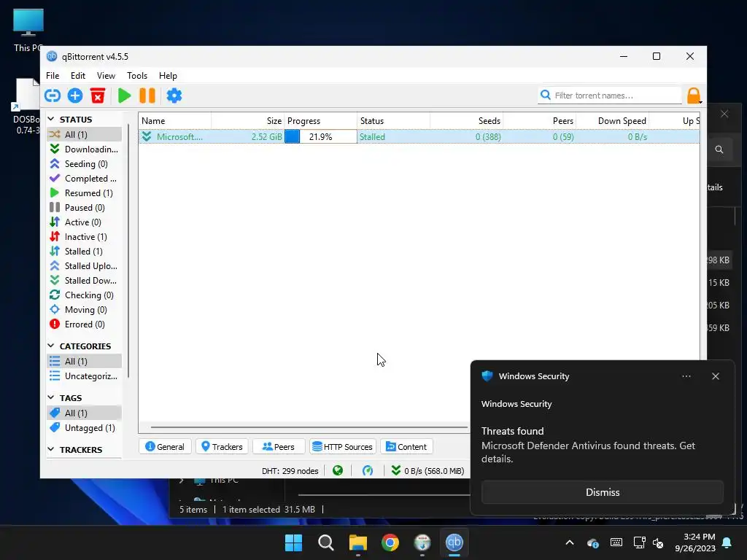Click the red Remove torrent icon

point(98,96)
